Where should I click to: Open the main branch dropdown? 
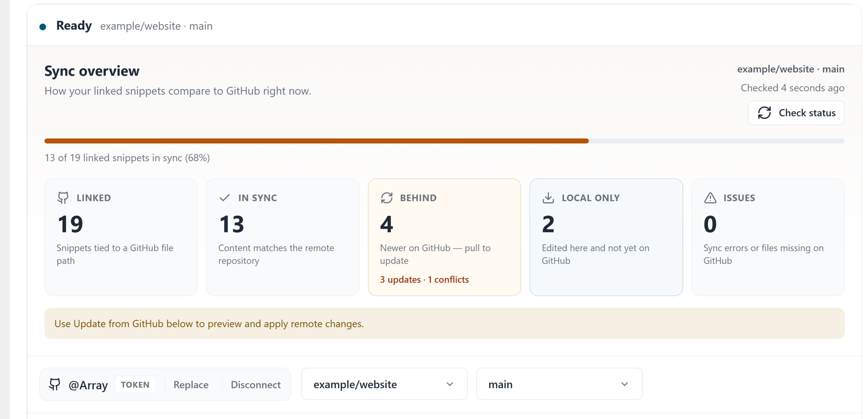pos(559,384)
